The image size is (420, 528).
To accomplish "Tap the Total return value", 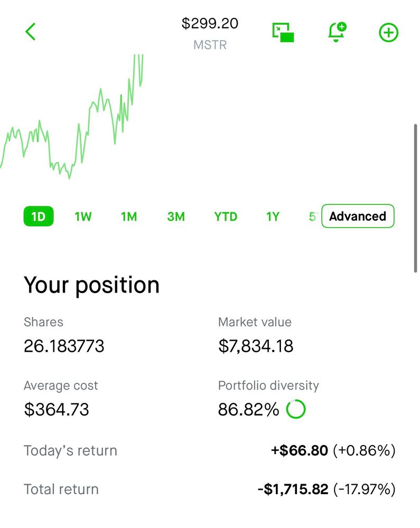I will click(x=326, y=489).
